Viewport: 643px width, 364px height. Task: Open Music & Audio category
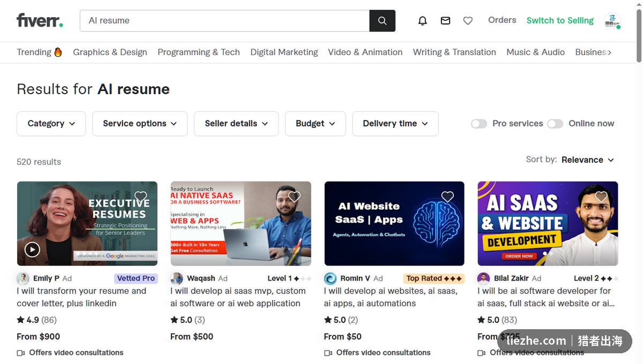[535, 52]
